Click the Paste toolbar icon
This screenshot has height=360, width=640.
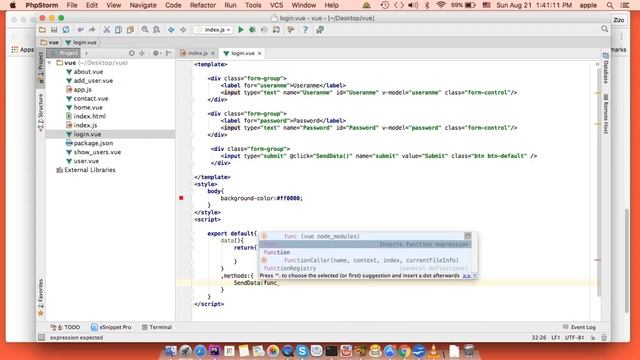(130, 30)
